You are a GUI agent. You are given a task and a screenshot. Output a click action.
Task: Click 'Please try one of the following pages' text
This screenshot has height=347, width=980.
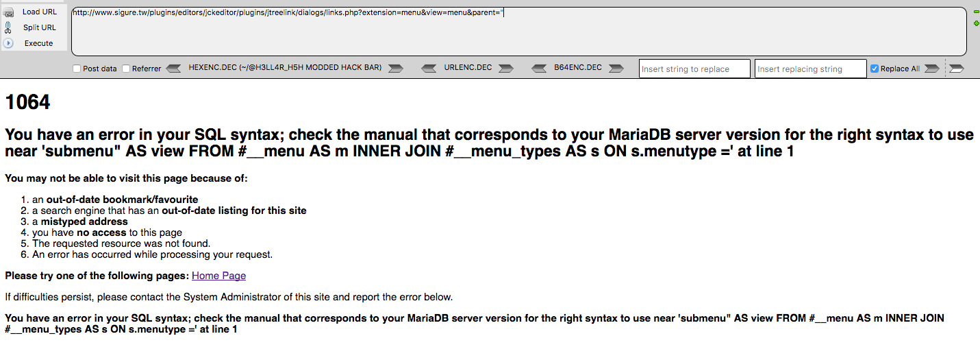(x=97, y=276)
